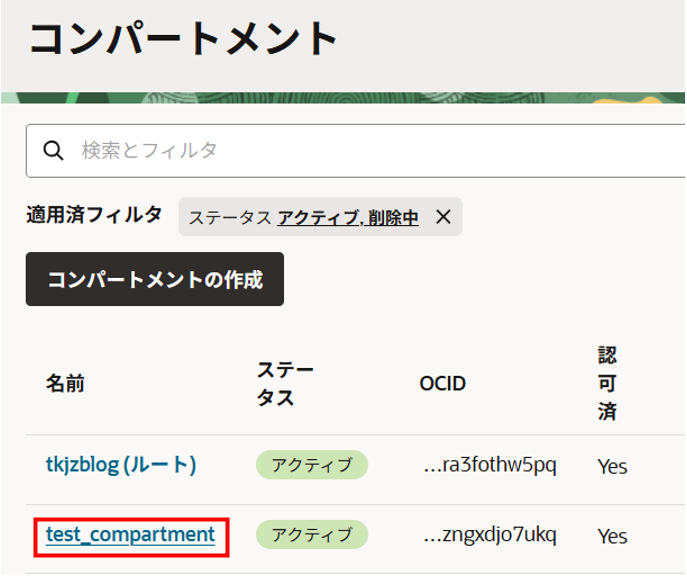687x576 pixels.
Task: Click the 適用済フィルタ label
Action: (x=94, y=215)
